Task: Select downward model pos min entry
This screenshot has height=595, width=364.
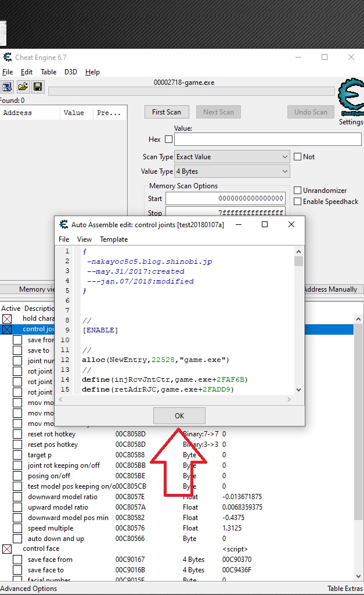Action: pos(68,518)
